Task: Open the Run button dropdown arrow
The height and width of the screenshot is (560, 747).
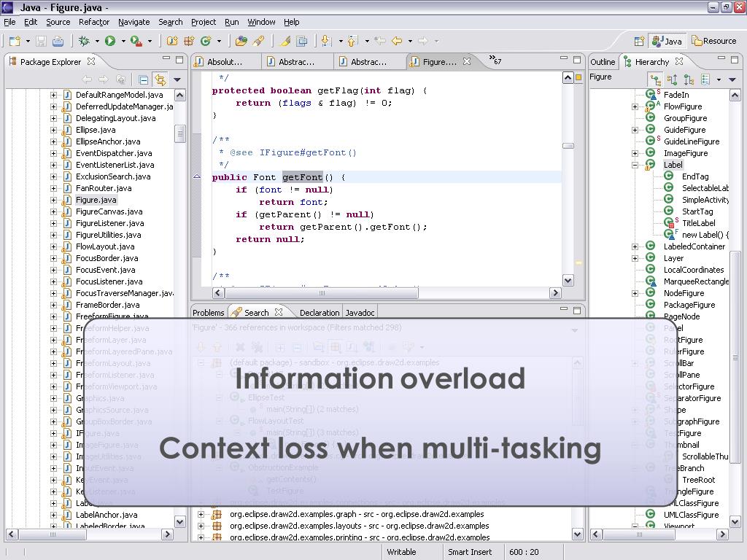Action: [x=123, y=42]
